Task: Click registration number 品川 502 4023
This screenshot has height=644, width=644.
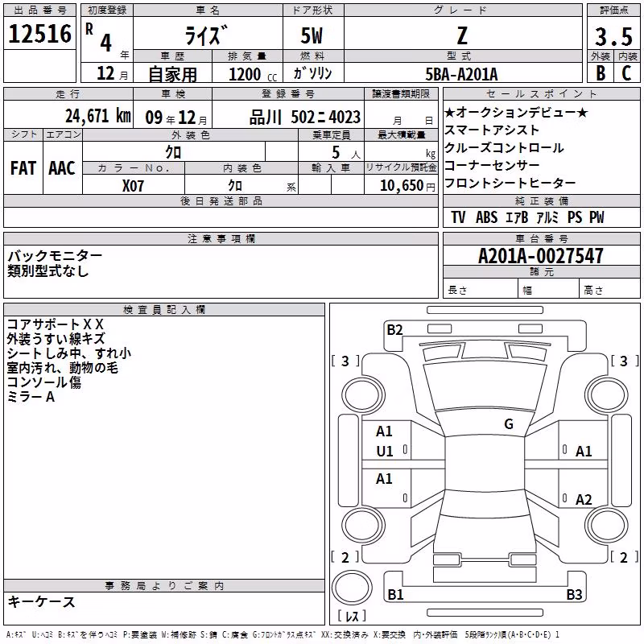Action: pyautogui.click(x=305, y=118)
